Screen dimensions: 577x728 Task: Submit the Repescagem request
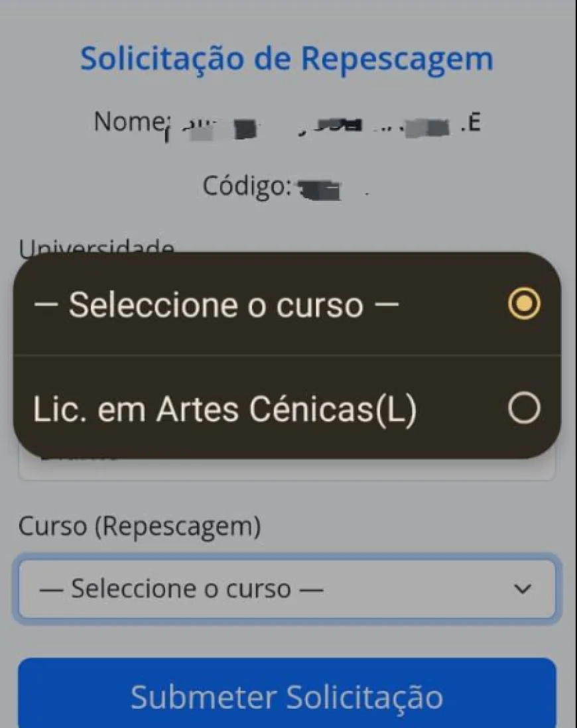[288, 696]
